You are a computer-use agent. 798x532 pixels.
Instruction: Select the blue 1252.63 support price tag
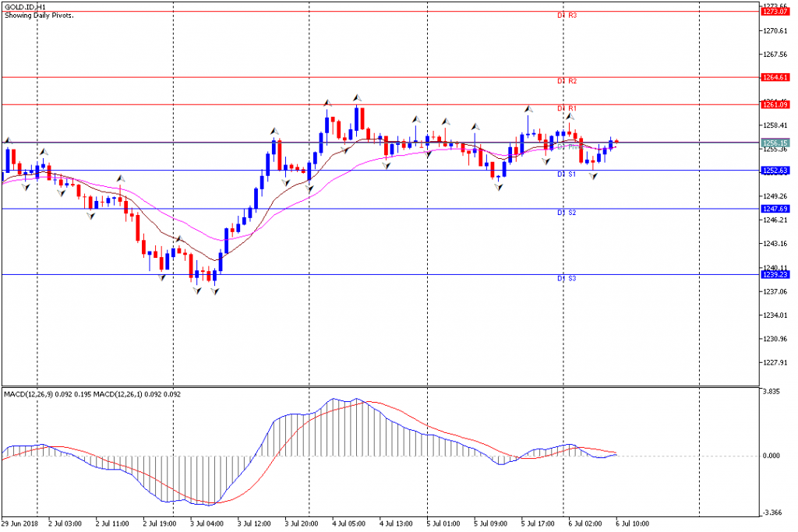tap(775, 171)
